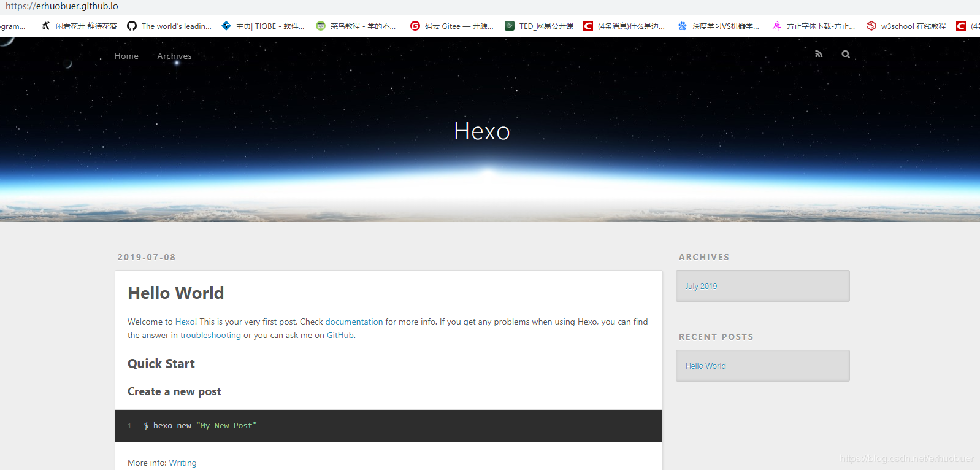
Task: Open July 2019 in Archives
Action: (701, 286)
